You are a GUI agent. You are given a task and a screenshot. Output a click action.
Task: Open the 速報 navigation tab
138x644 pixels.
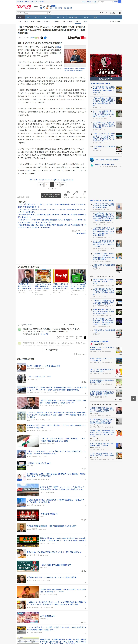click(x=28, y=17)
